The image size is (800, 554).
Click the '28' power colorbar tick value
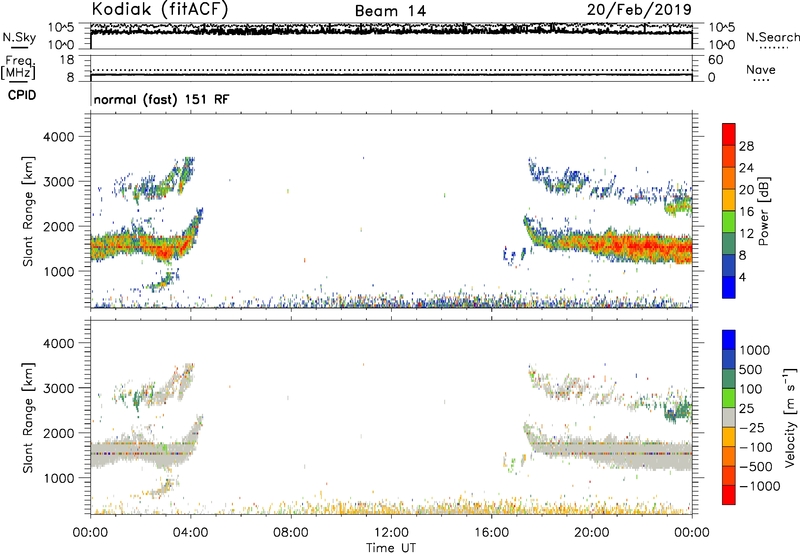[x=746, y=146]
